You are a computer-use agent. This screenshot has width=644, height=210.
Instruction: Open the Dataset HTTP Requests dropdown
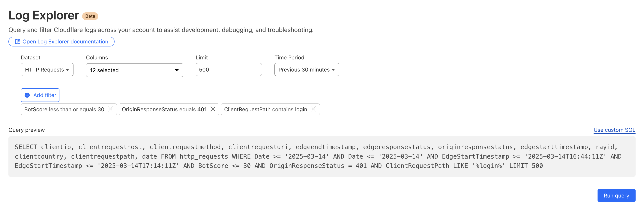pos(47,70)
